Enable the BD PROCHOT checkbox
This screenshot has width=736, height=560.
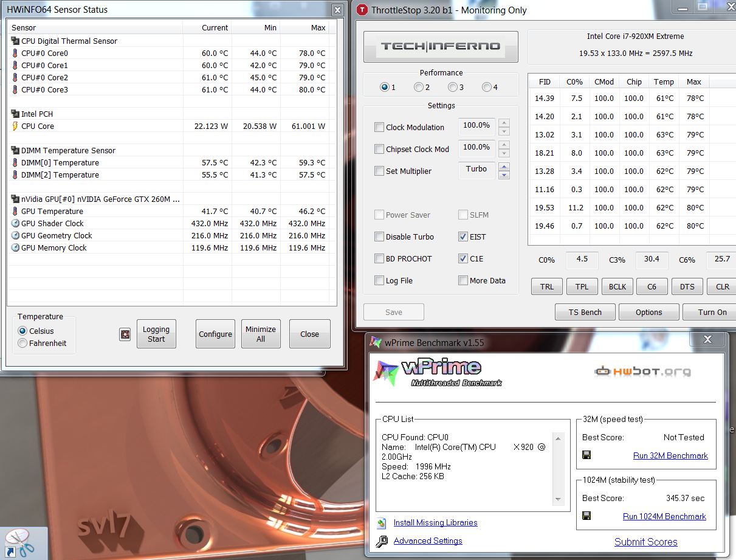click(379, 258)
